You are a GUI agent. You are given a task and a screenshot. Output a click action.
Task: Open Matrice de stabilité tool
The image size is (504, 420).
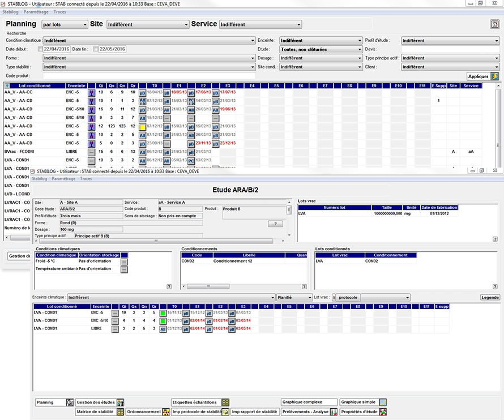point(100,412)
